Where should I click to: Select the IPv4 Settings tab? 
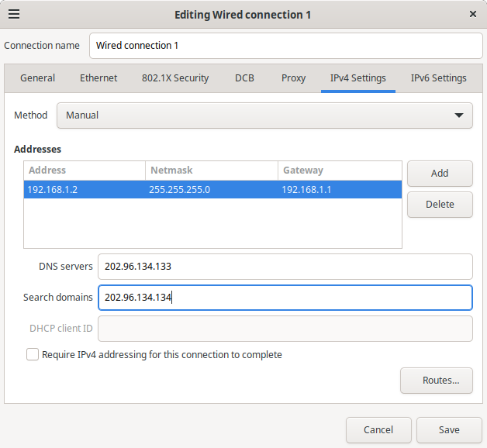[x=357, y=78]
